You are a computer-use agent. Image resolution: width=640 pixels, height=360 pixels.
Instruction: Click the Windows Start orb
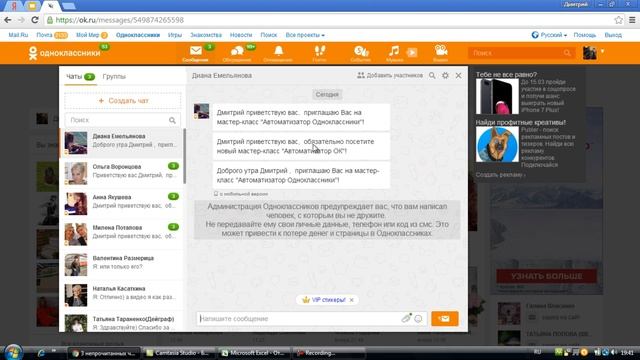coord(13,352)
